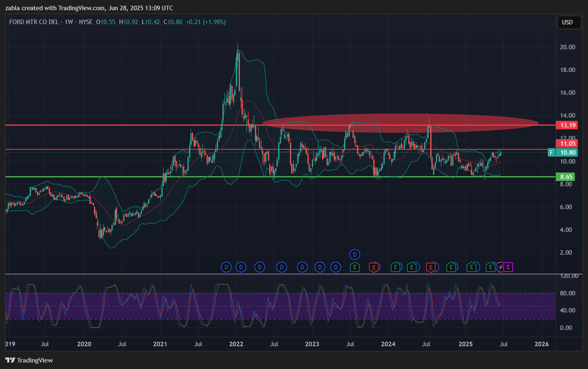Click the F ticker tag beside 10.80

pos(551,153)
